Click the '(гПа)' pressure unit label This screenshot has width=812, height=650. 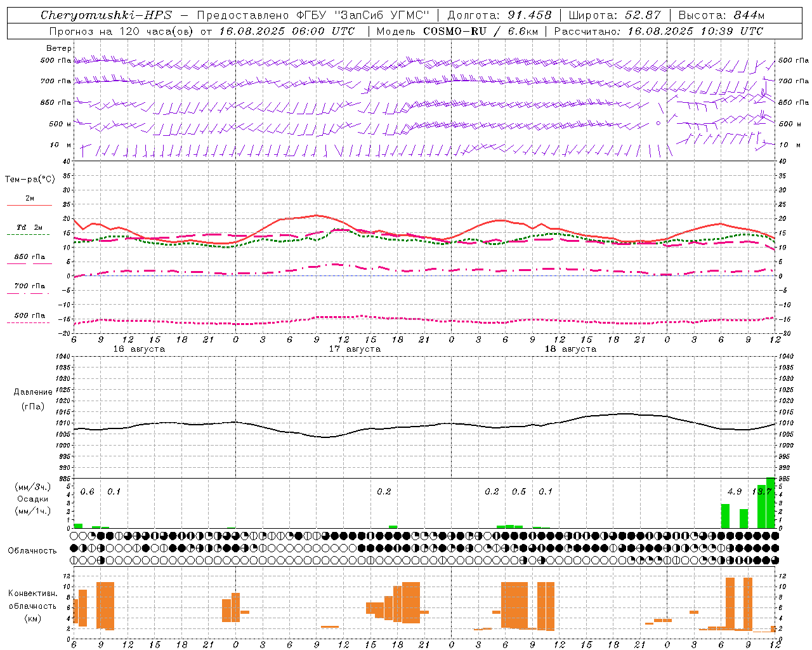coord(33,406)
